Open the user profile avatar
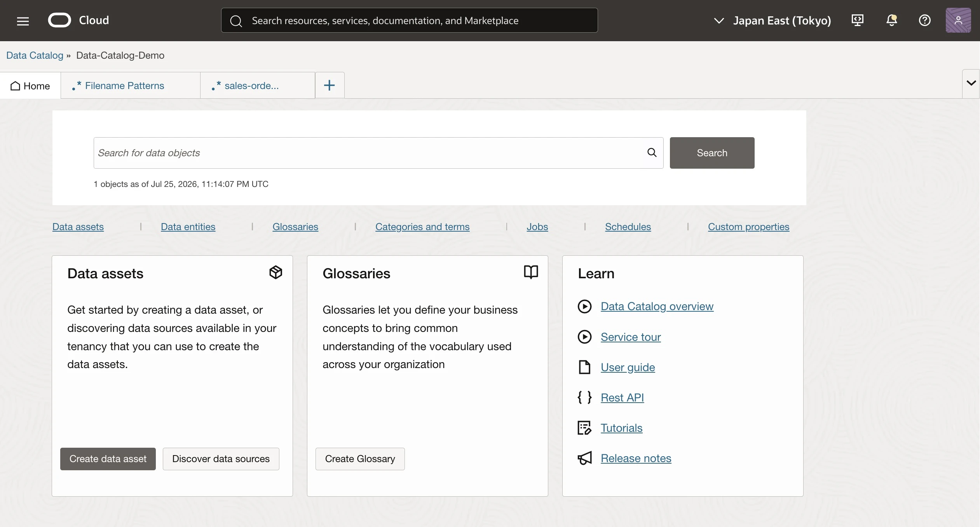Screen dimensions: 980x527 tap(958, 20)
